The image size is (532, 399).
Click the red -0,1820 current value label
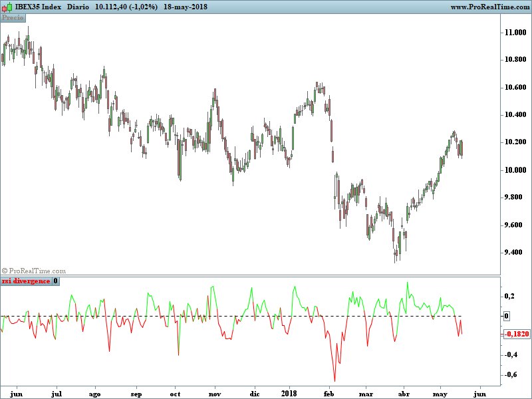[x=517, y=334]
